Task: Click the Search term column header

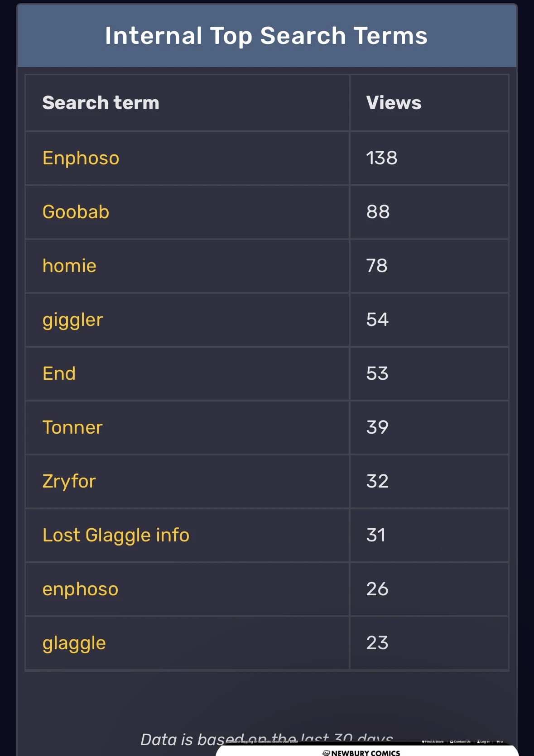Action: coord(101,103)
